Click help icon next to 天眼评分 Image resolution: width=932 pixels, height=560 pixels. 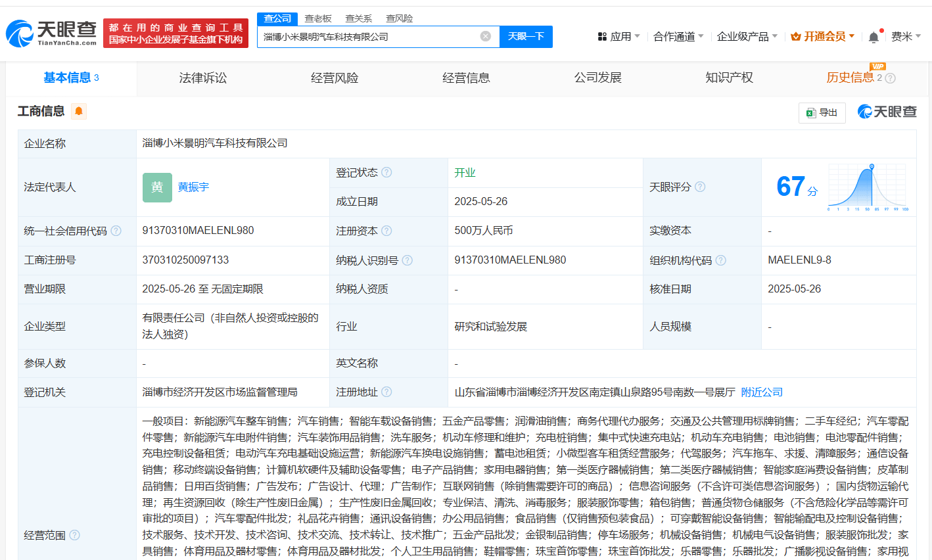click(x=700, y=187)
